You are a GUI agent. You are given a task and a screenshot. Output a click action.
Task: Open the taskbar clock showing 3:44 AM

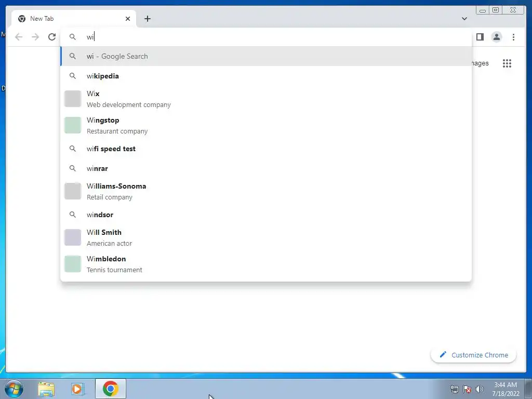click(506, 389)
